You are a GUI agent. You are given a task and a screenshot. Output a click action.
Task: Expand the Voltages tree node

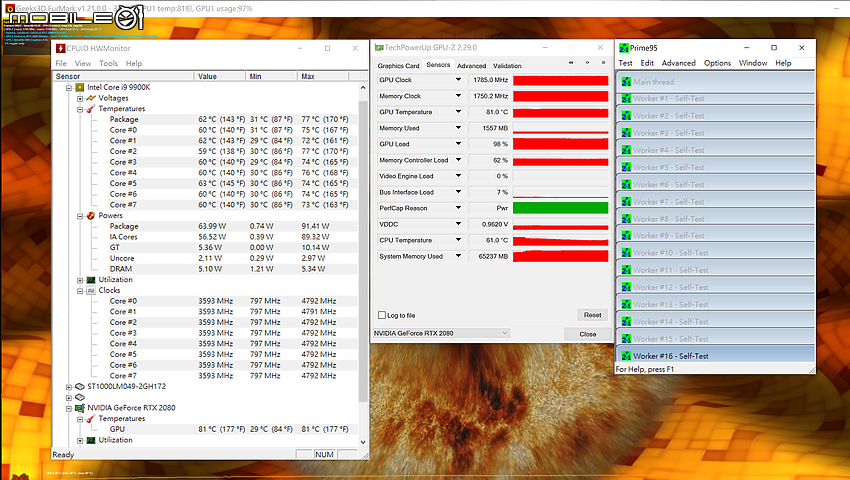click(x=80, y=99)
